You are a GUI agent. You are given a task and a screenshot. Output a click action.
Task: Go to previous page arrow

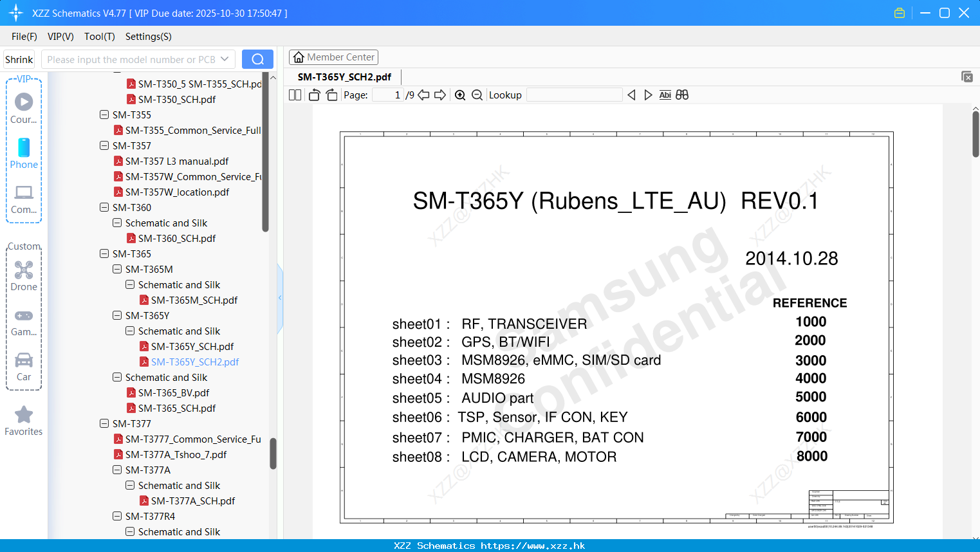pos(423,95)
